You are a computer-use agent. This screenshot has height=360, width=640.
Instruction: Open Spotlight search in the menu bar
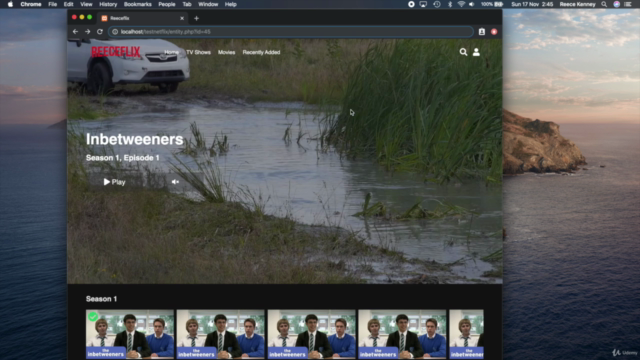click(604, 4)
